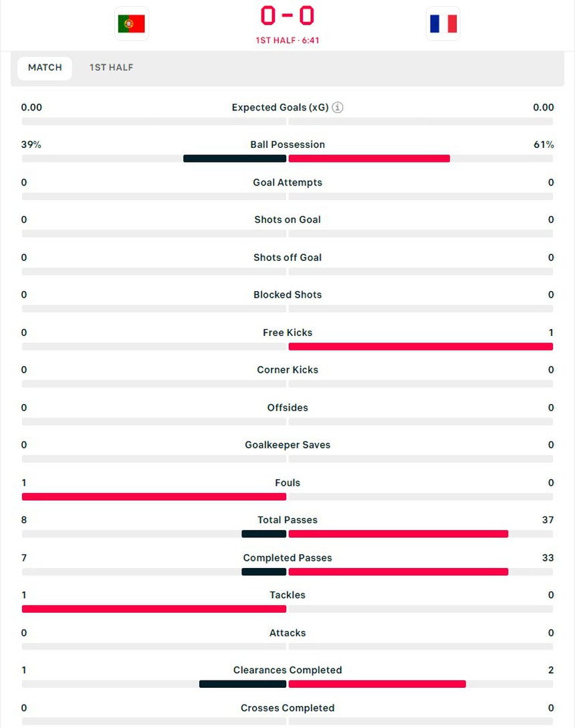Select the MATCH tab
This screenshot has width=575, height=728.
point(44,68)
